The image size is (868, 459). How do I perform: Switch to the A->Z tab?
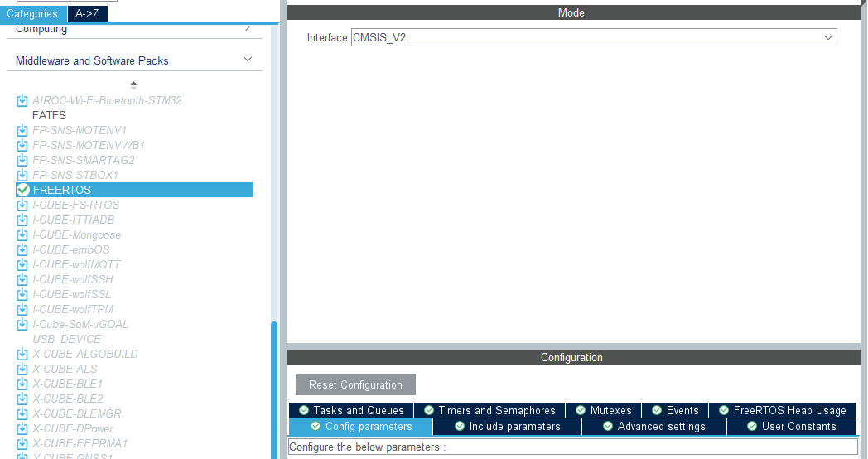point(88,14)
